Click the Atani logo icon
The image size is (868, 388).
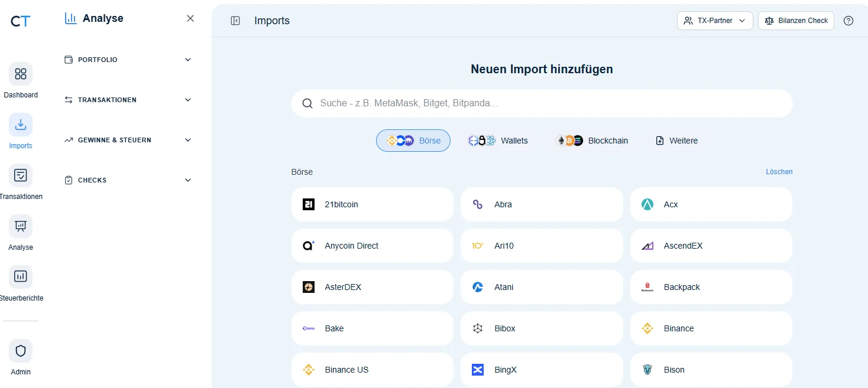[x=478, y=287]
